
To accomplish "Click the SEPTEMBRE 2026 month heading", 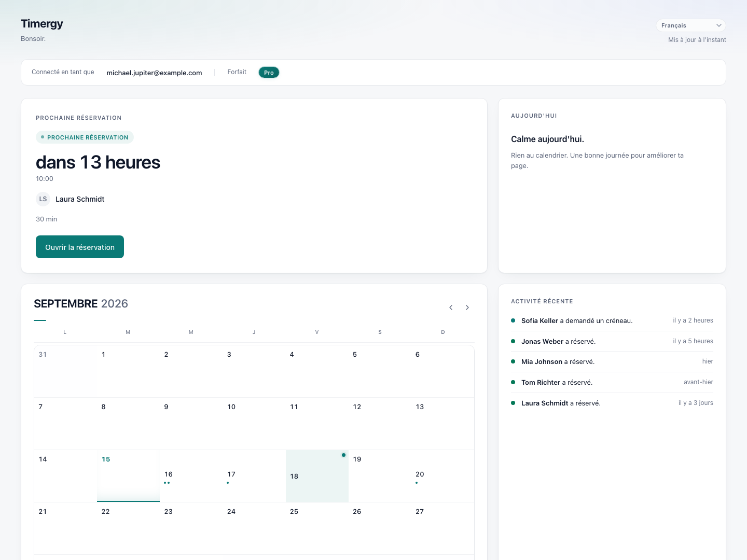I will point(81,303).
